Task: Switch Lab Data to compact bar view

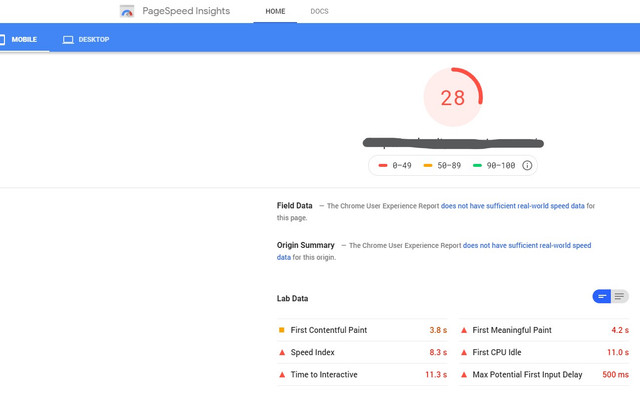Action: (602, 296)
